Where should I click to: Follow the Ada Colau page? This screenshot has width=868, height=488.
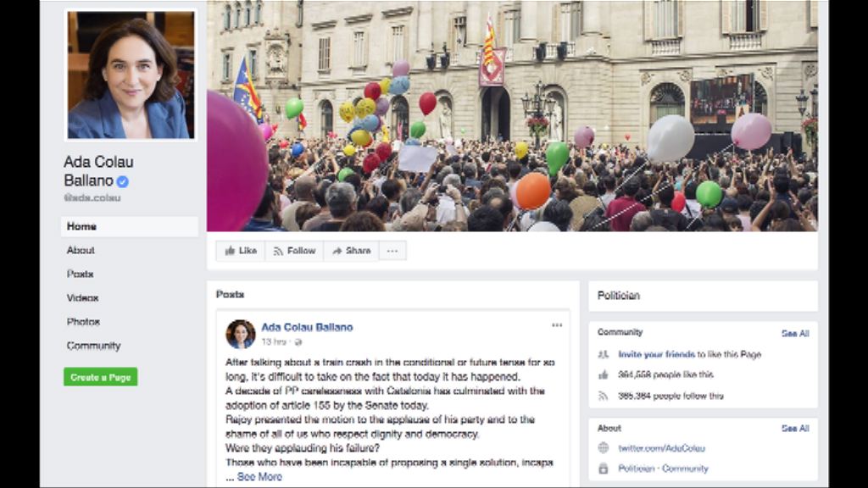(294, 251)
